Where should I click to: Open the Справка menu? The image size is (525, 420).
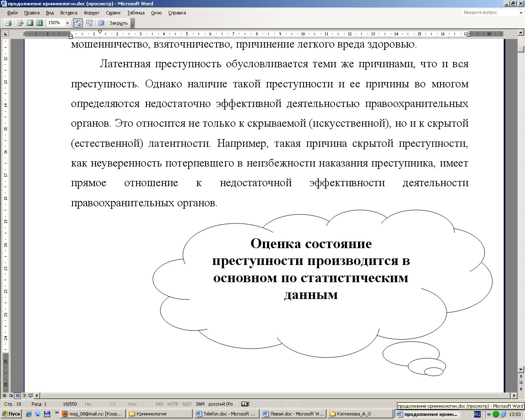(x=177, y=13)
